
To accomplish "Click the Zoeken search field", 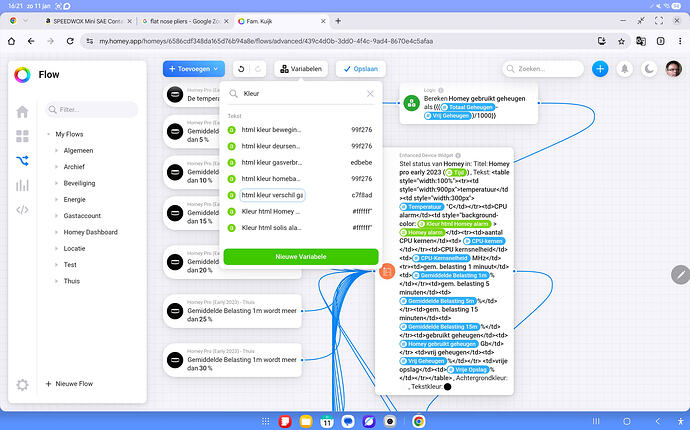I will point(543,69).
